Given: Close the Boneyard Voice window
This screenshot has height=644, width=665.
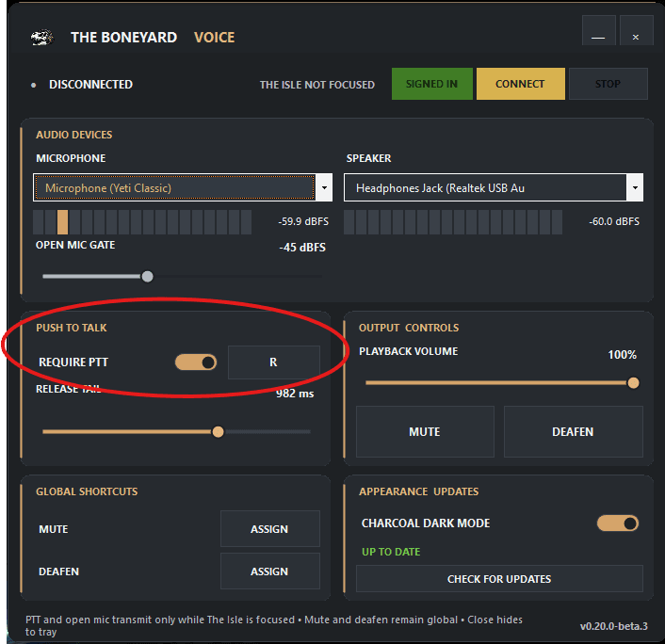Looking at the screenshot, I should click(x=636, y=30).
